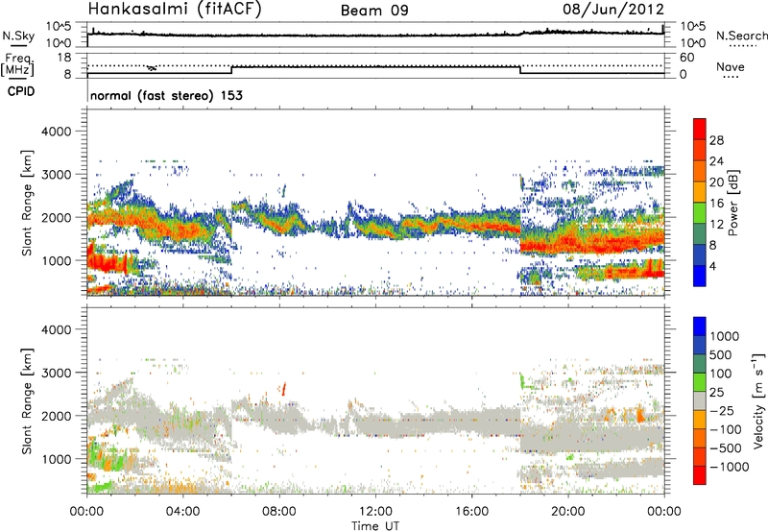Click the "18" tick on frequency axis

64,58
